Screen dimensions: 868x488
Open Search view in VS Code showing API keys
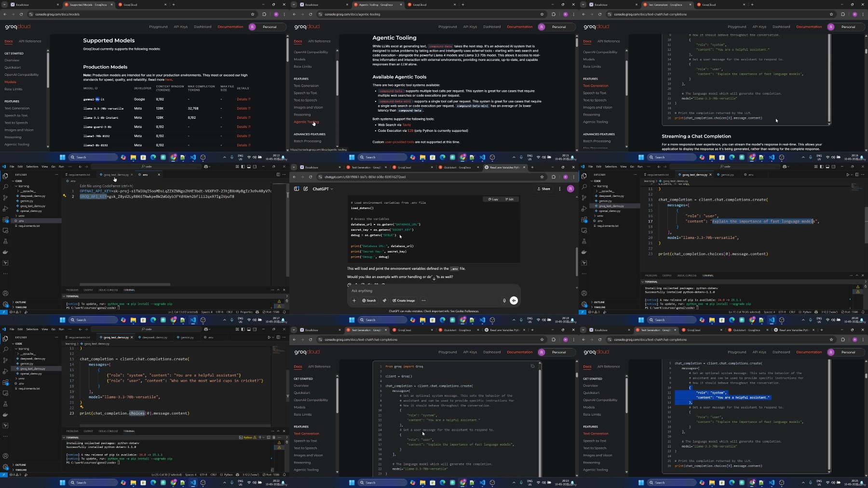(x=5, y=187)
